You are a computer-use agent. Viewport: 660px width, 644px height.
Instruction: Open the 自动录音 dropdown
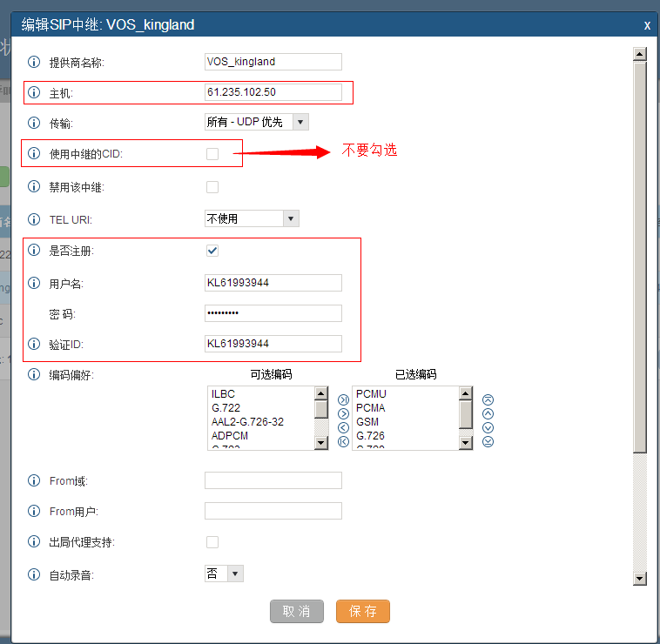(224, 574)
